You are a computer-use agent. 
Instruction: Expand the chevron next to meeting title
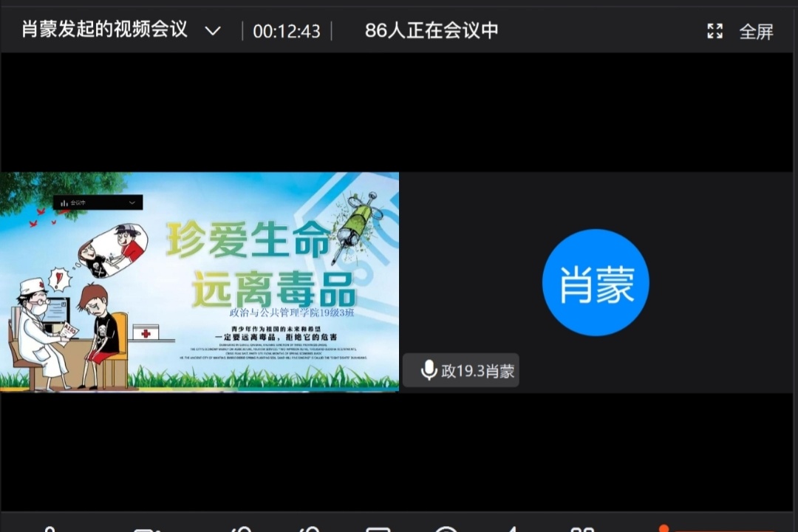point(213,31)
